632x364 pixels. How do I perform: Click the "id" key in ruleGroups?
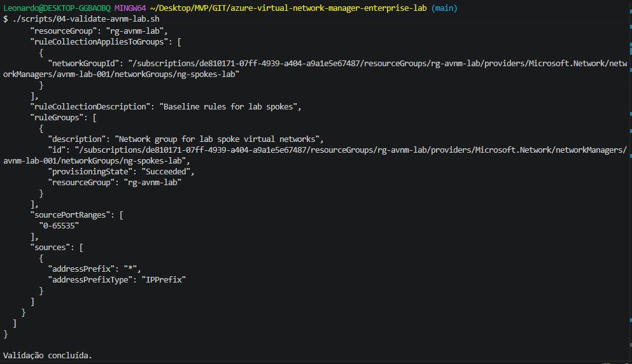[57, 150]
